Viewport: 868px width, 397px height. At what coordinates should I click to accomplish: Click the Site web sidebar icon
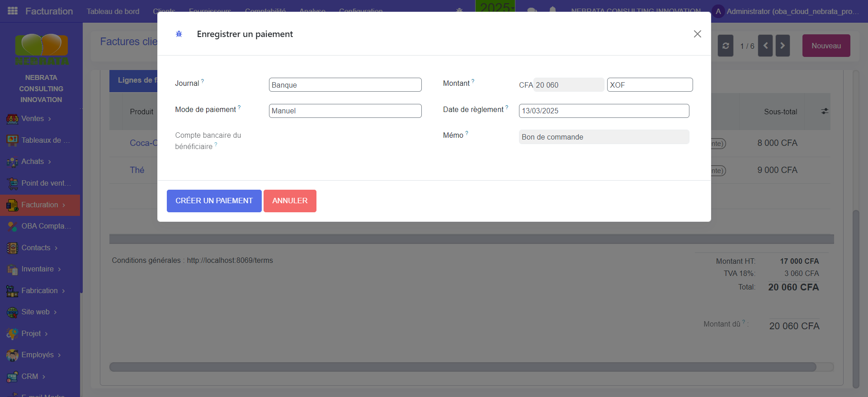[x=12, y=312]
